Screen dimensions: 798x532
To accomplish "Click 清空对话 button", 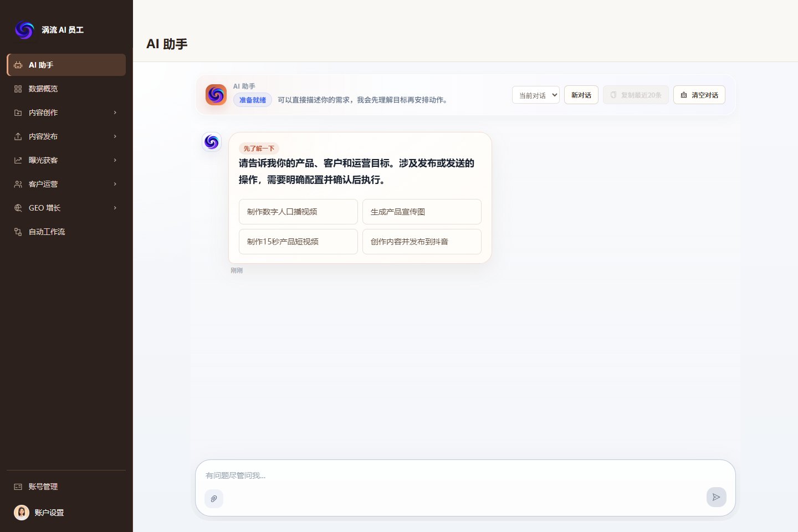I will [x=699, y=95].
